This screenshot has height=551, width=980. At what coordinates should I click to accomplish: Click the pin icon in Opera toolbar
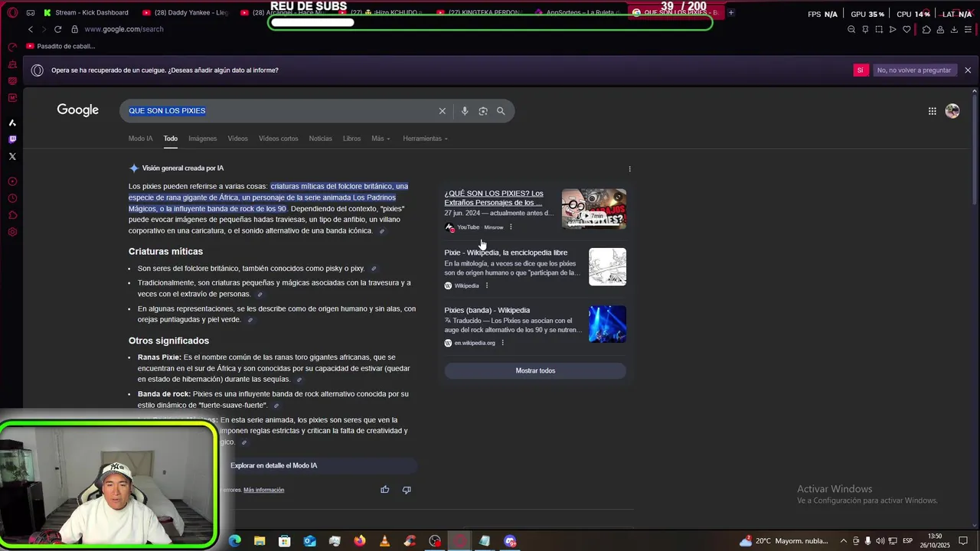865,29
